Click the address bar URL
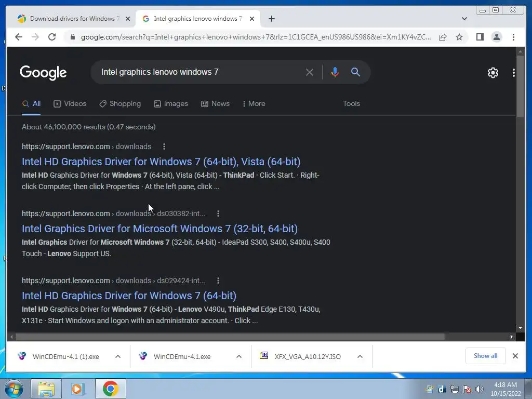532x399 pixels. [256, 37]
